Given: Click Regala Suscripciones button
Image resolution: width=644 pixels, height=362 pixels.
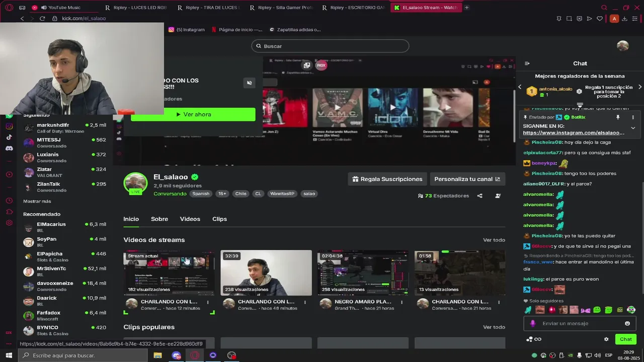Looking at the screenshot, I should (387, 179).
